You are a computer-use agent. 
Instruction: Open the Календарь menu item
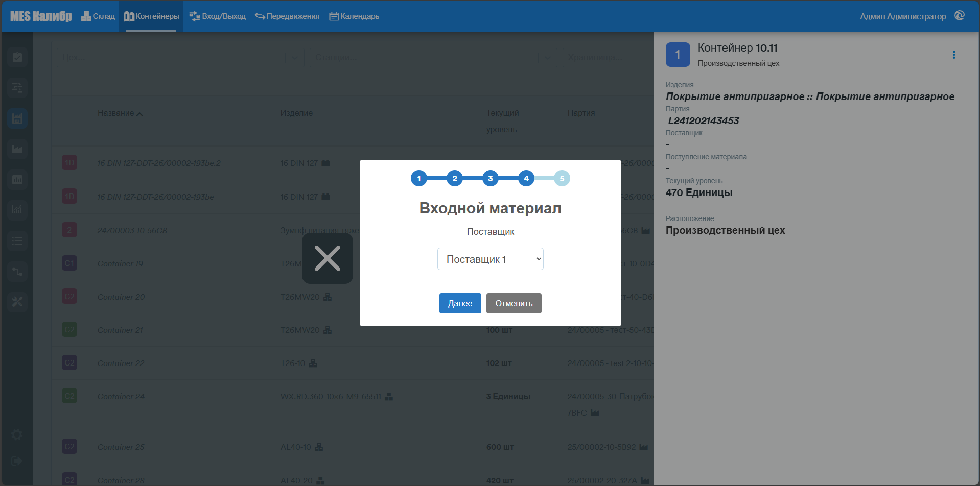(x=354, y=16)
